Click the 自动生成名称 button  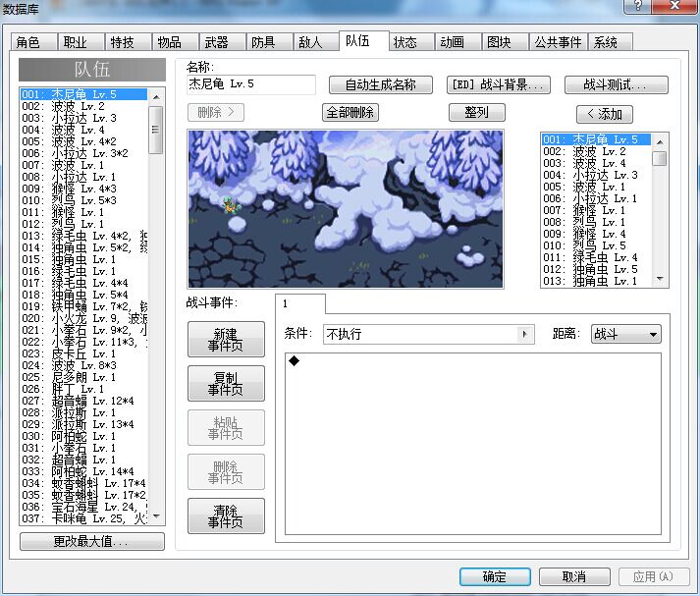381,84
